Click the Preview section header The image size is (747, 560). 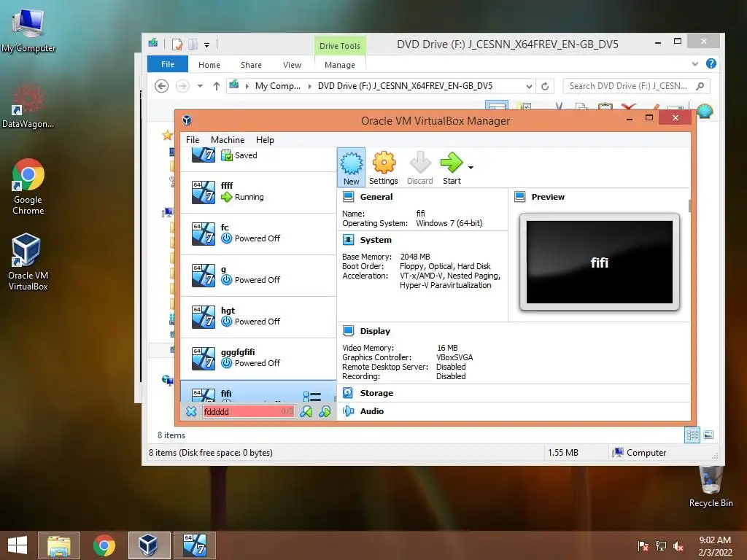click(548, 197)
